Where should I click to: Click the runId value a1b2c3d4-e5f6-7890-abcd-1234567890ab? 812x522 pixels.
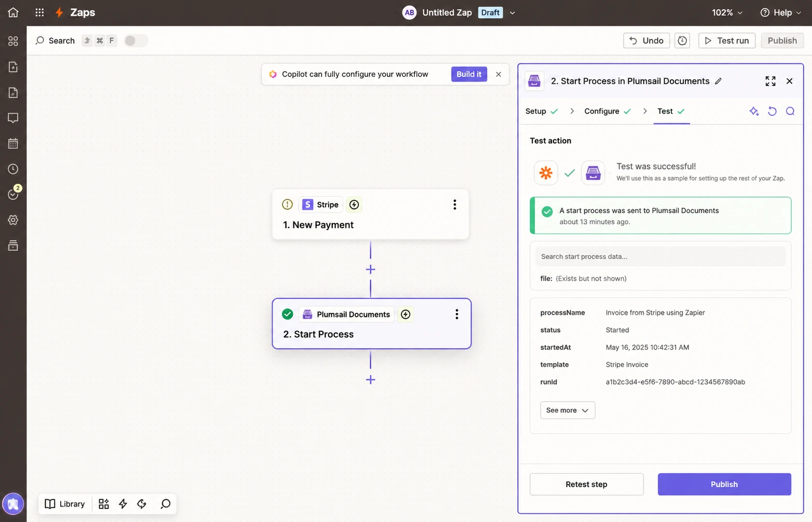coord(675,382)
